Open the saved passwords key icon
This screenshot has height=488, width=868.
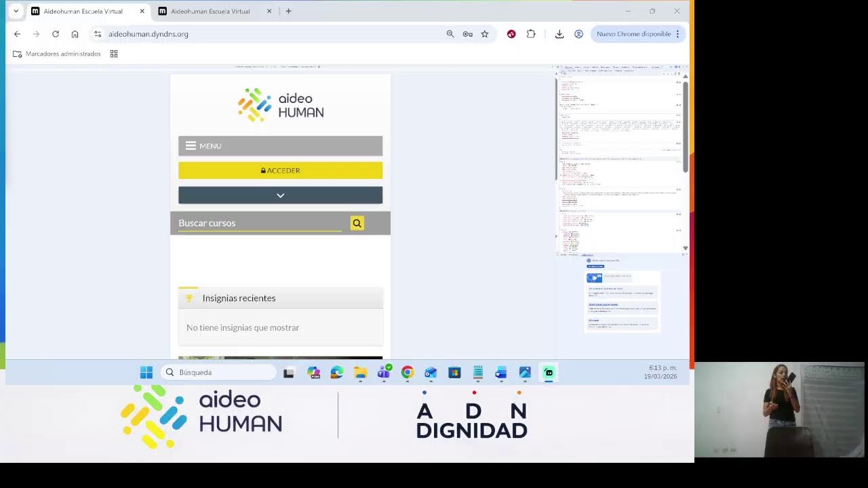pyautogui.click(x=467, y=34)
